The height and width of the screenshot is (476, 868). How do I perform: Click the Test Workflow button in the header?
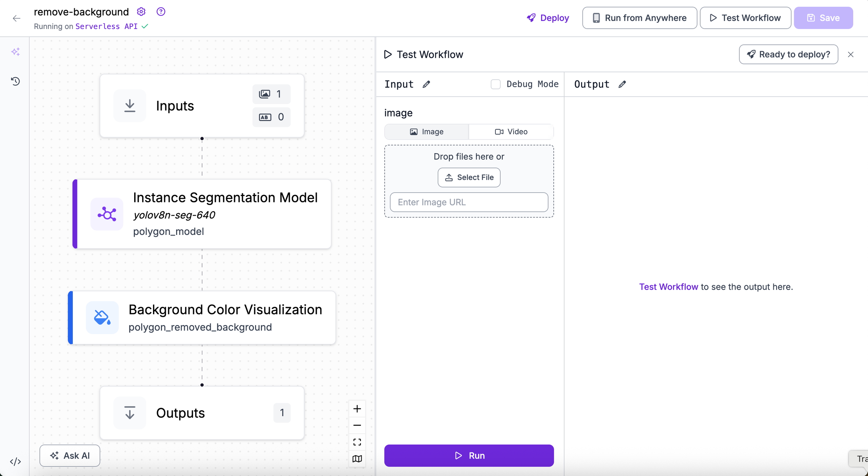745,18
